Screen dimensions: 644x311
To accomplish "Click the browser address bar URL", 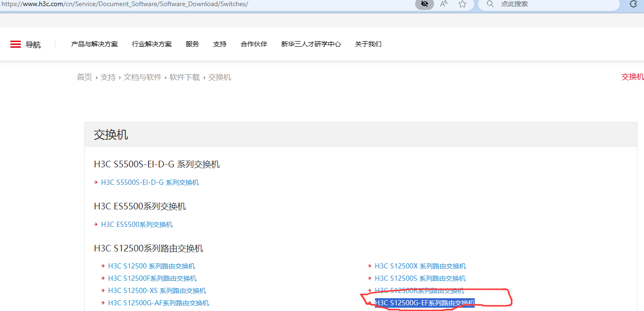I will coord(125,4).
